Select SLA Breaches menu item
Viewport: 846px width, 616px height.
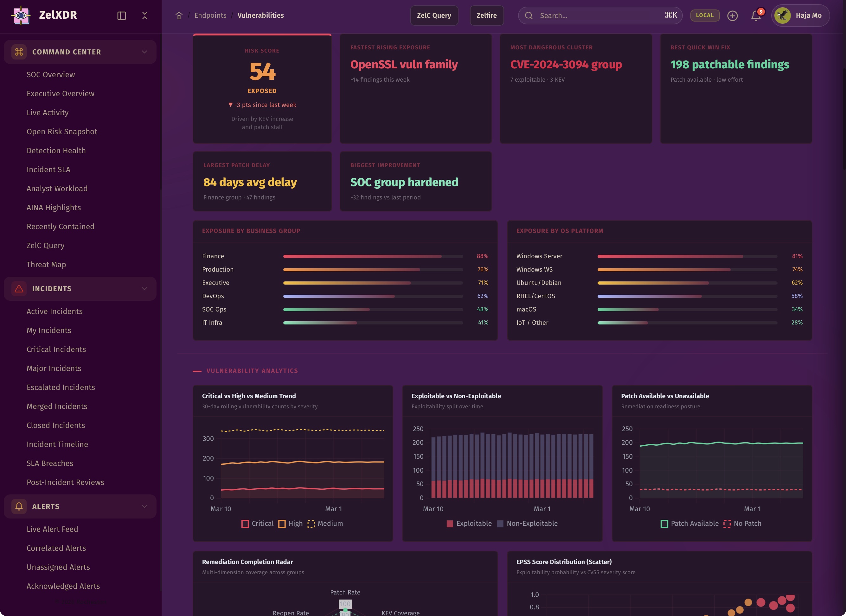coord(50,463)
